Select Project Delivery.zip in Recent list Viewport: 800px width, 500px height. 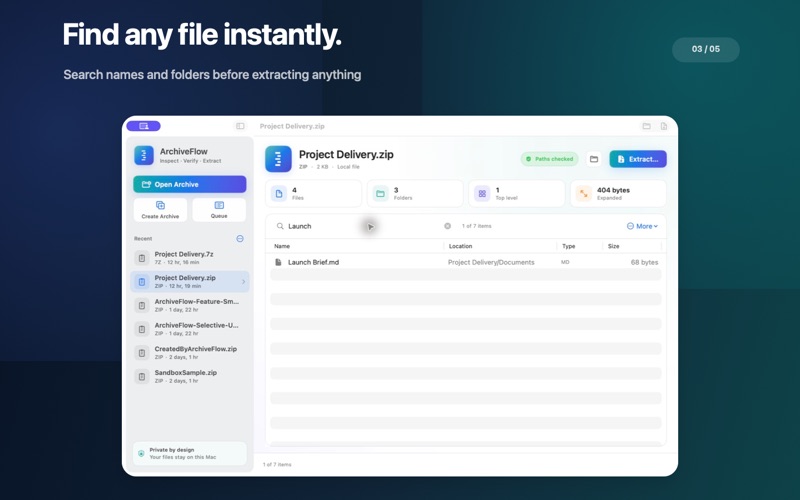click(190, 282)
